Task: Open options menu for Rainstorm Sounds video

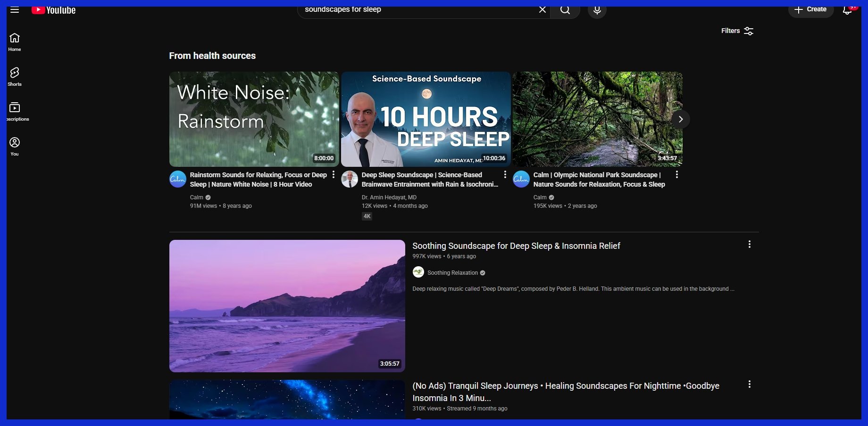Action: (x=334, y=175)
